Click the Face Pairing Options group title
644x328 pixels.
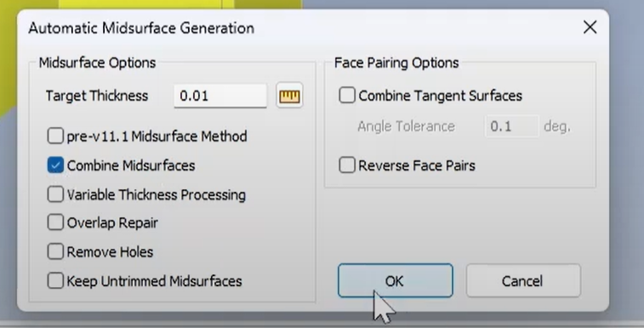click(x=396, y=62)
